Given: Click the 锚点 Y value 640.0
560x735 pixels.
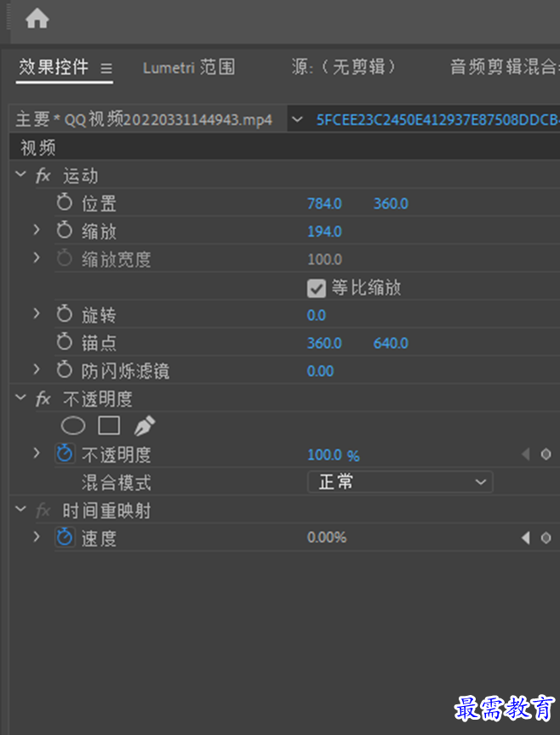Looking at the screenshot, I should coord(391,343).
